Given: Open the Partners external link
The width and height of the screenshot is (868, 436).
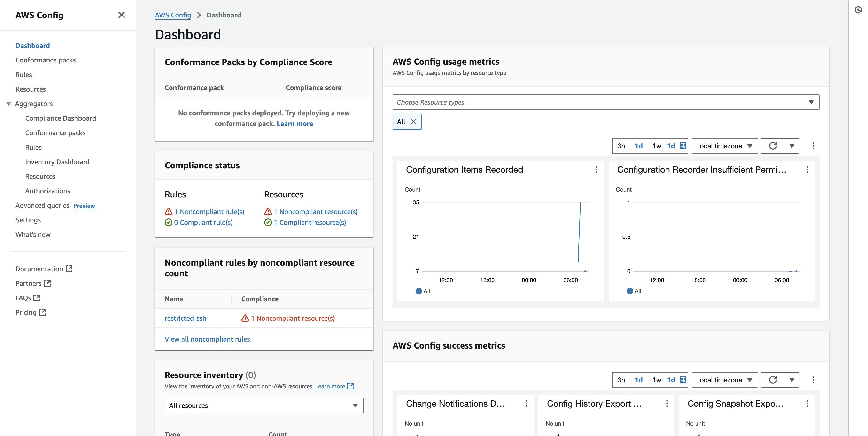Looking at the screenshot, I should 33,283.
